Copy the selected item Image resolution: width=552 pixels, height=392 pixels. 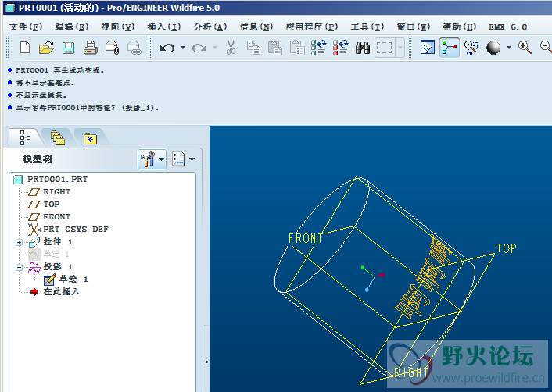253,48
